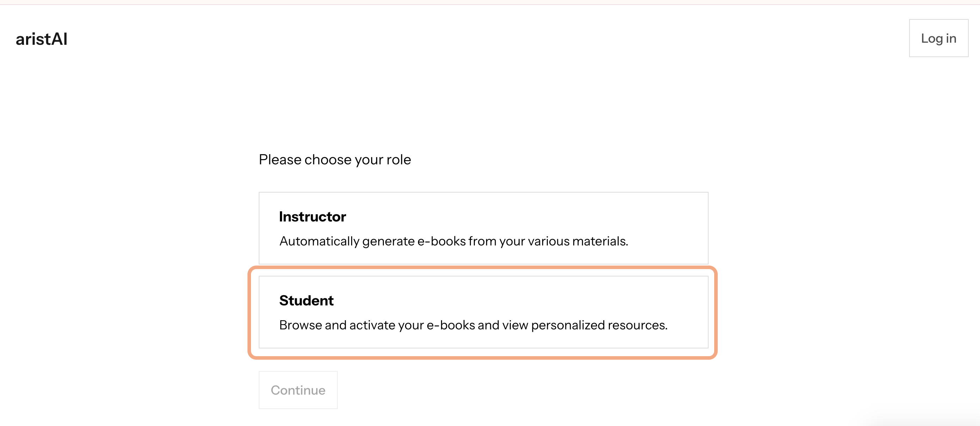Click the Instructor heading
This screenshot has width=980, height=426.
(313, 216)
